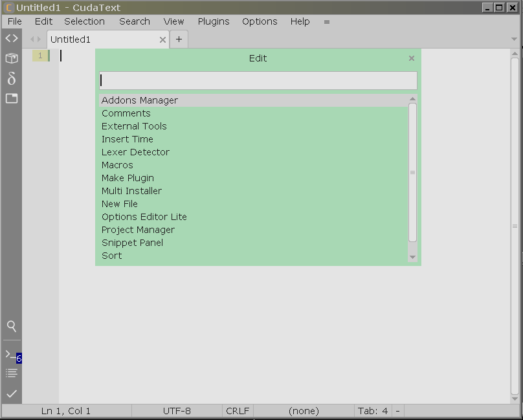This screenshot has width=523, height=420.
Task: Click the dialog list scrollbar thumb
Action: (412, 173)
